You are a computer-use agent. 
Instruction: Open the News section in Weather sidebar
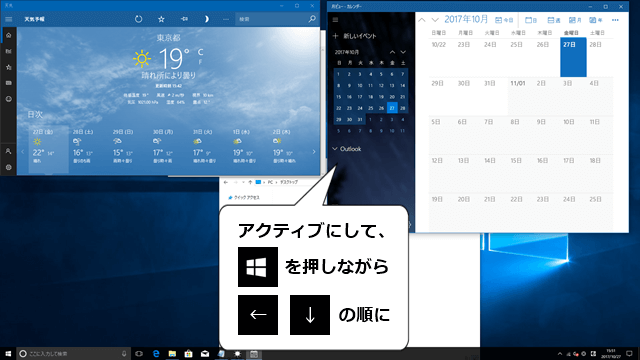pyautogui.click(x=9, y=83)
